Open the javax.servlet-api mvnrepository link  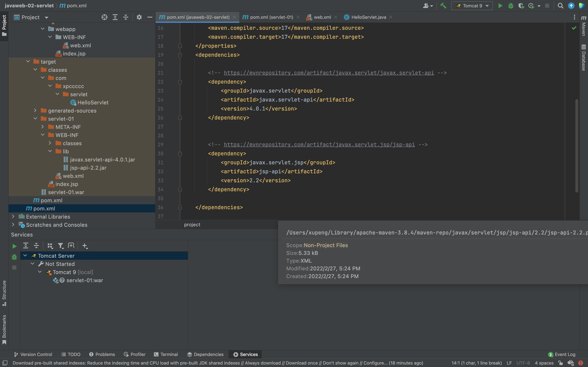(x=329, y=73)
